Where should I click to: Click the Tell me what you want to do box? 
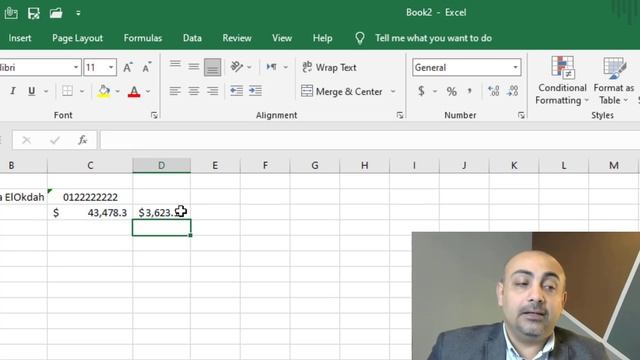click(433, 38)
